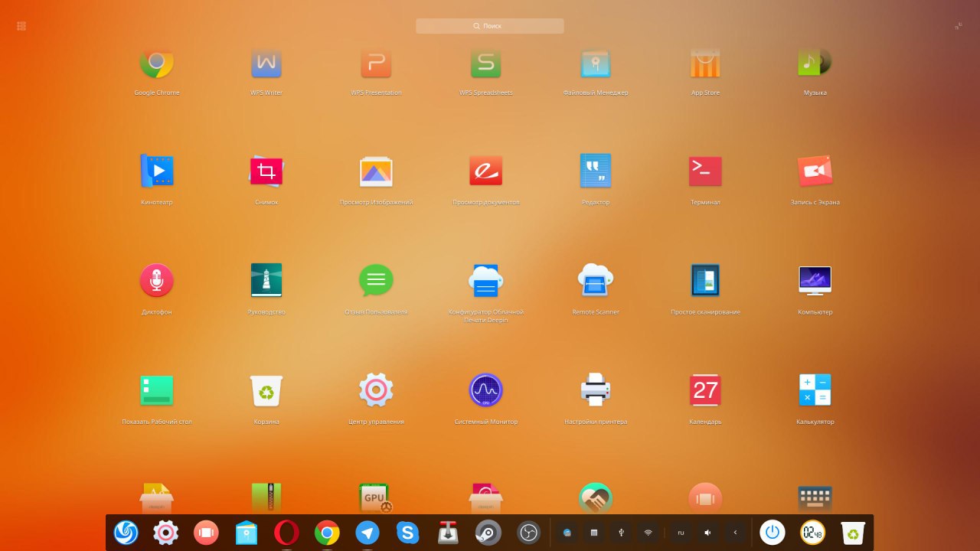Screen dimensions: 980x551
Task: Open the download manager in dock
Action: 448,533
